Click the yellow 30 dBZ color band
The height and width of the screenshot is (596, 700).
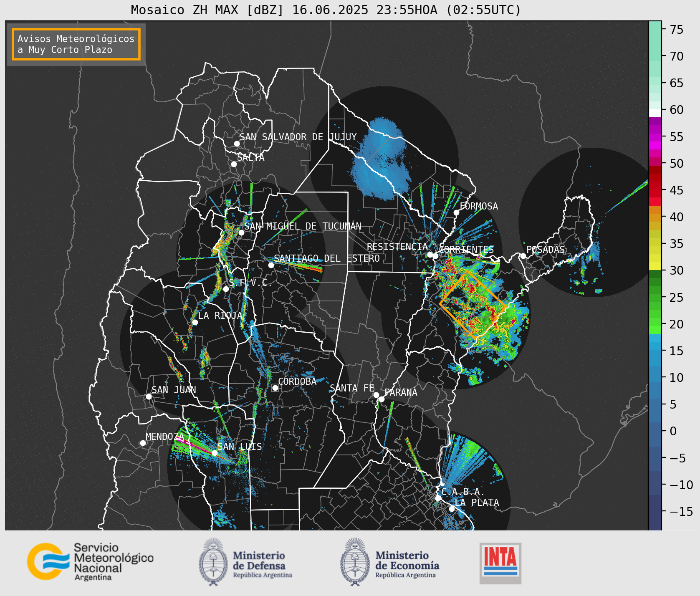click(655, 266)
